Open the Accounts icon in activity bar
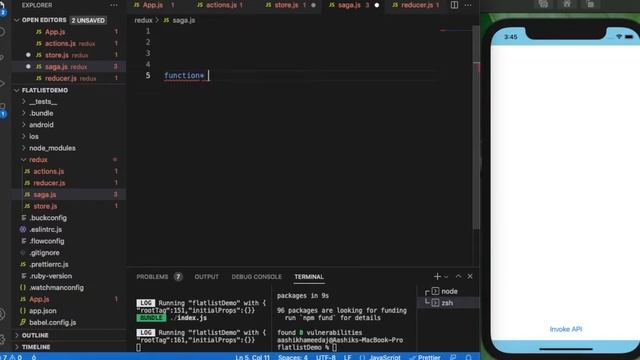 (2, 314)
